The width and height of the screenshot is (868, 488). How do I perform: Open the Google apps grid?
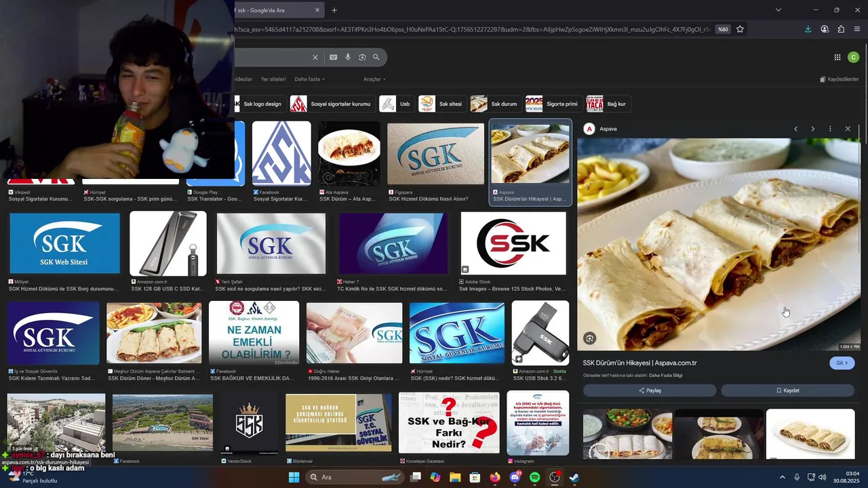[837, 58]
